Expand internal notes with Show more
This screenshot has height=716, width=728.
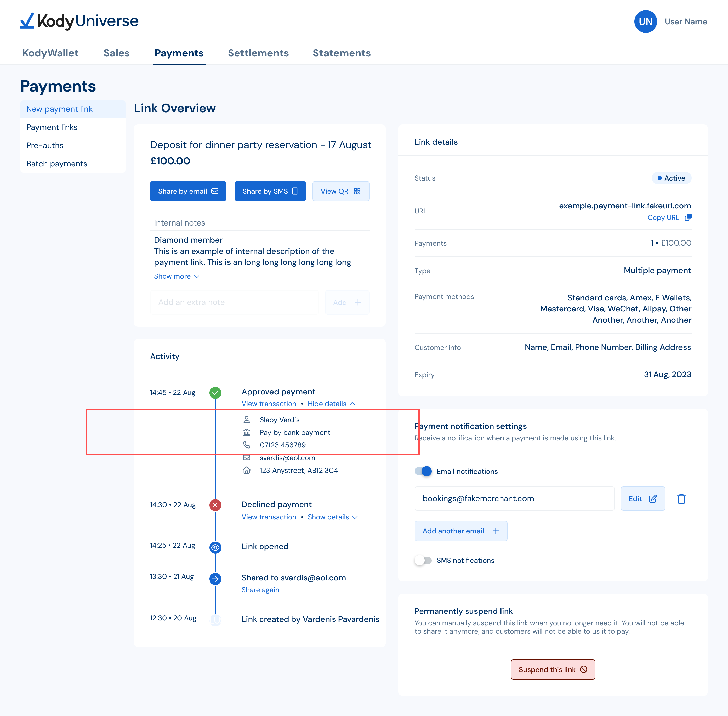pyautogui.click(x=177, y=276)
